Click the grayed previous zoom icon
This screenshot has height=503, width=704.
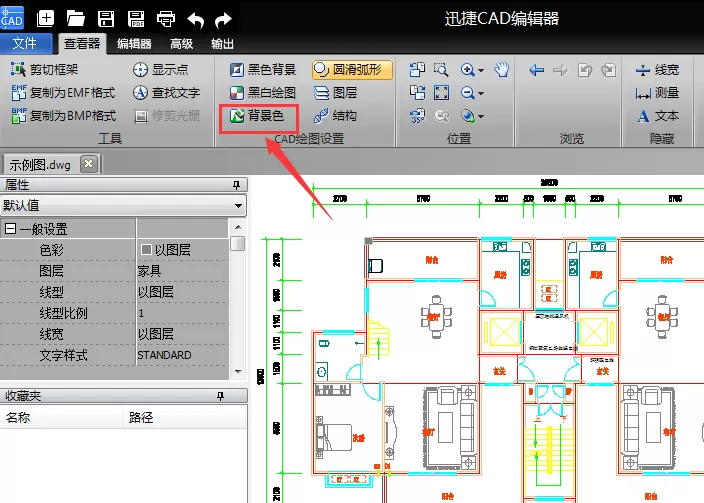[442, 116]
